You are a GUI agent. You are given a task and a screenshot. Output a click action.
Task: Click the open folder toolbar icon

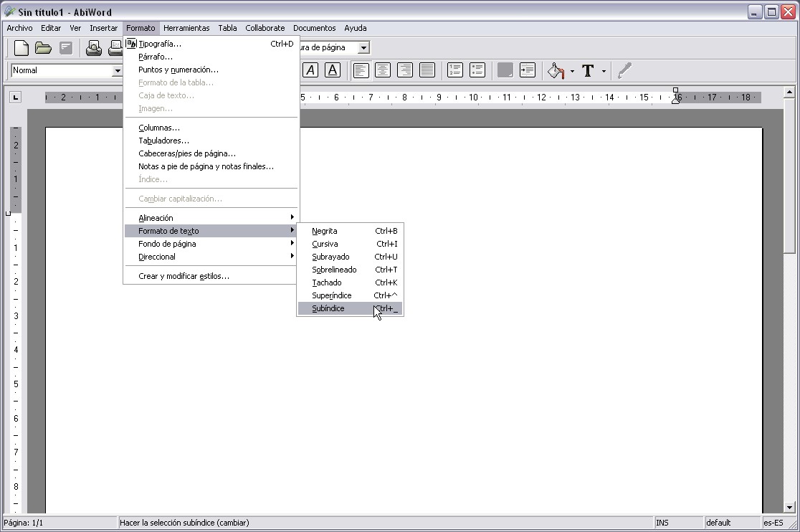click(x=43, y=48)
